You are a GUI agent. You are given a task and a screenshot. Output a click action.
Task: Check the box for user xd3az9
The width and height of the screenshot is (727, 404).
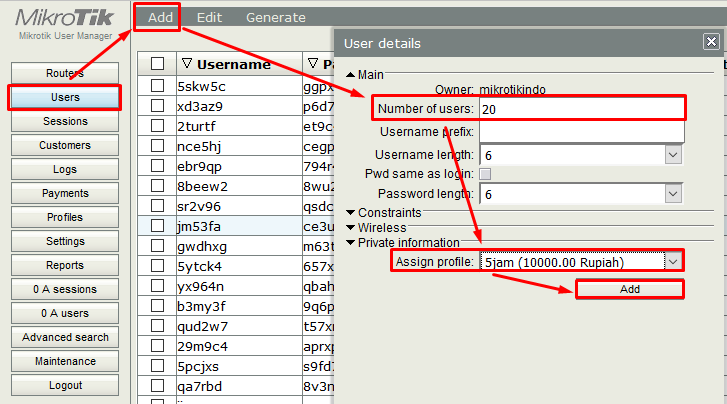pyautogui.click(x=157, y=106)
